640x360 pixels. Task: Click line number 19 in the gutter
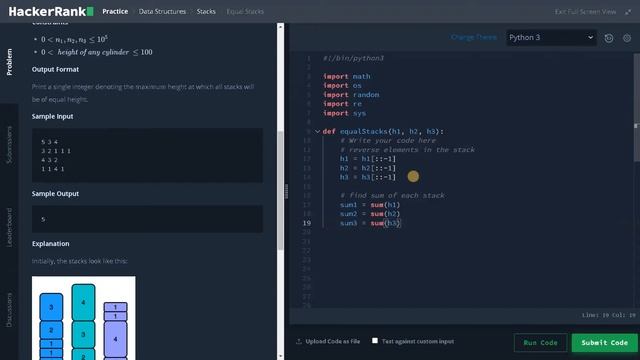(x=307, y=223)
